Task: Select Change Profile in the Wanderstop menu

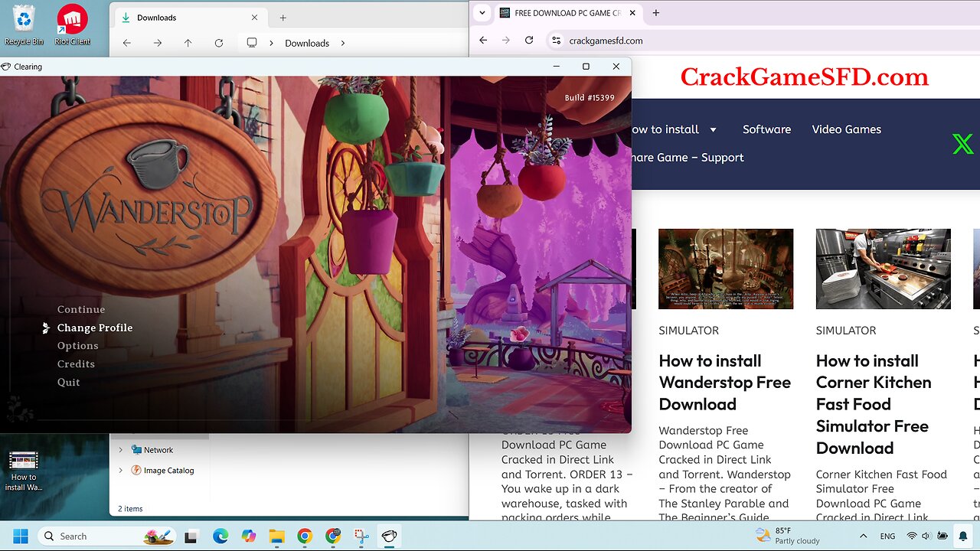Action: point(95,328)
